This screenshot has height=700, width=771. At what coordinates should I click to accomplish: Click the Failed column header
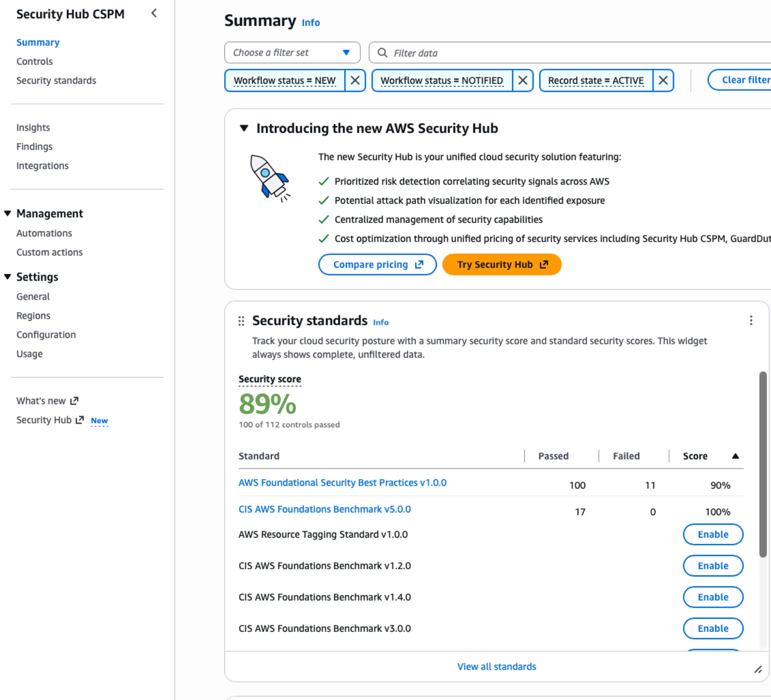[626, 456]
